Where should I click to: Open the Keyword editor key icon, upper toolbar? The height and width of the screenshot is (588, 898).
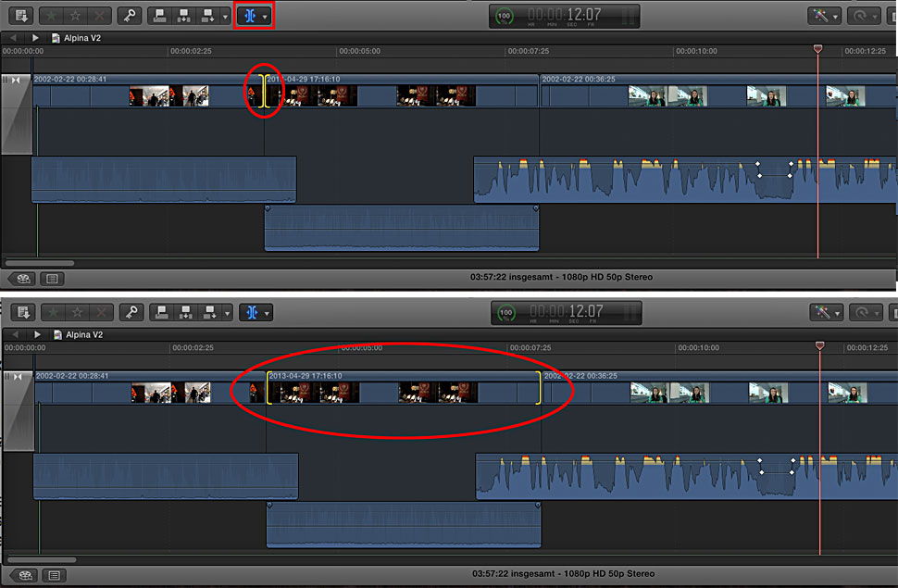(130, 16)
